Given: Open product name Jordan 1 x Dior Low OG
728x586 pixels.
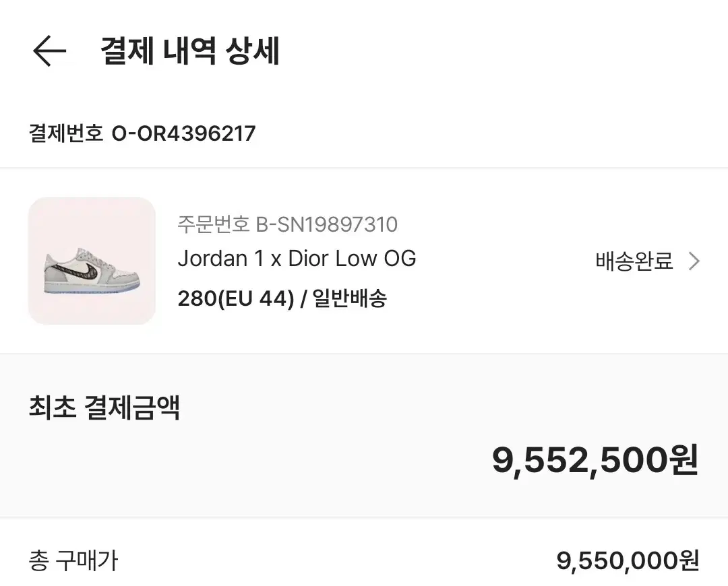Looking at the screenshot, I should pos(297,259).
